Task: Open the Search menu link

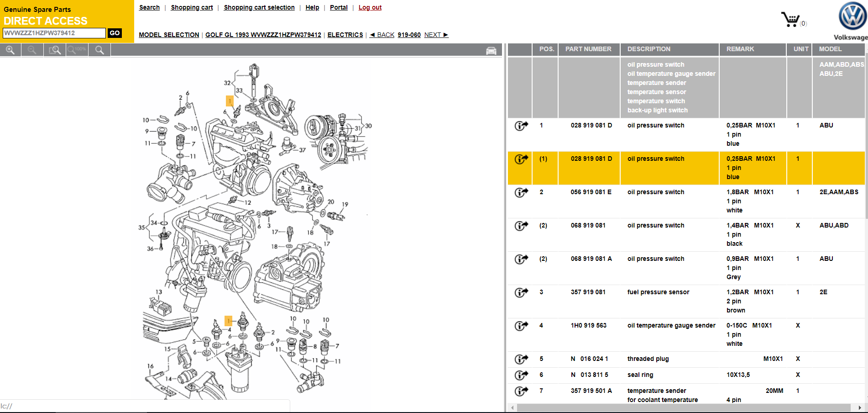Action: 149,7
